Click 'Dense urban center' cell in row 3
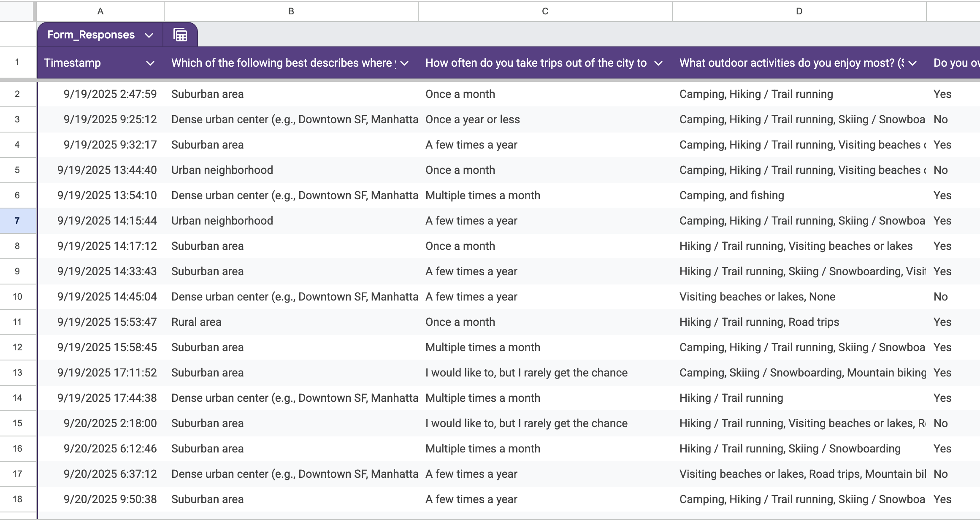This screenshot has width=980, height=520. pyautogui.click(x=291, y=119)
